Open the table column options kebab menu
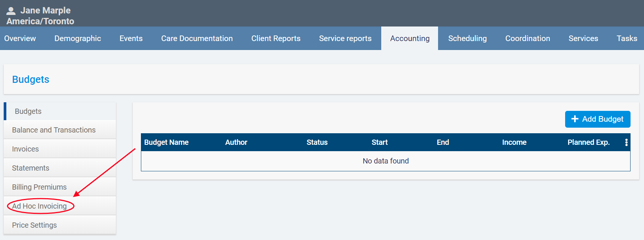Screen dimensions: 644x240 pyautogui.click(x=626, y=142)
